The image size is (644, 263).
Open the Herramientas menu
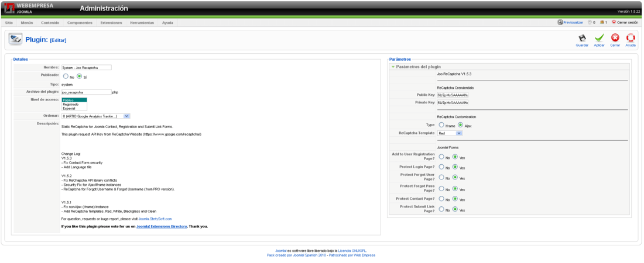(142, 23)
